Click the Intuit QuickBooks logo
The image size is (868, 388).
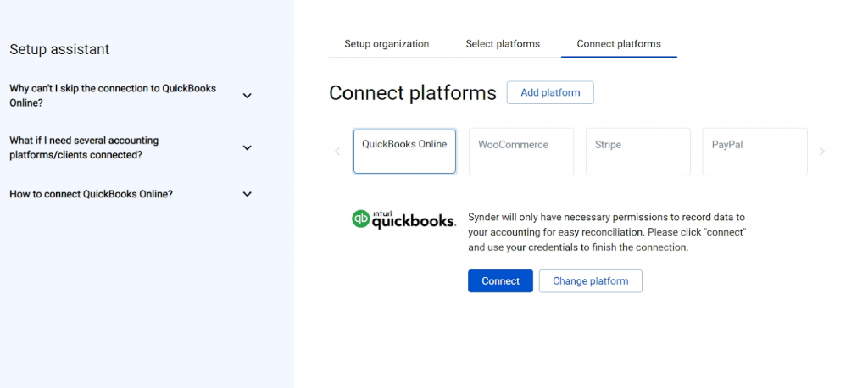[403, 219]
